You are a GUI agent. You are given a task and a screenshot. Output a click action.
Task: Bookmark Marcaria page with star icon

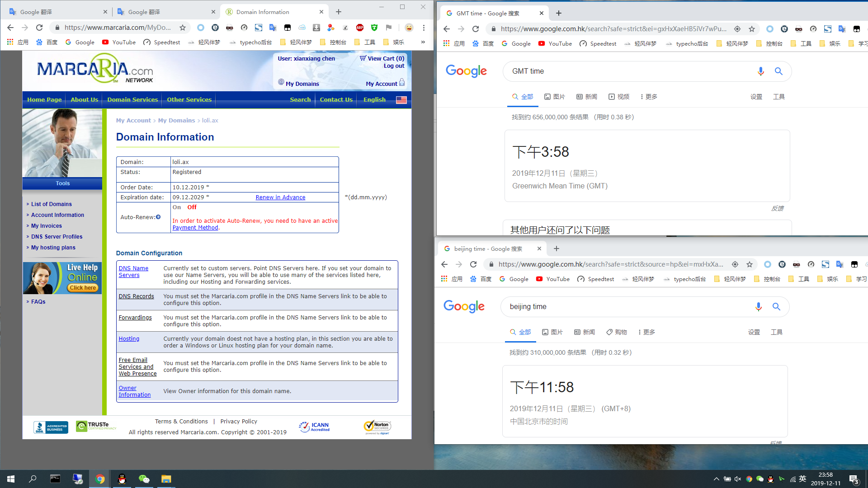(x=183, y=28)
